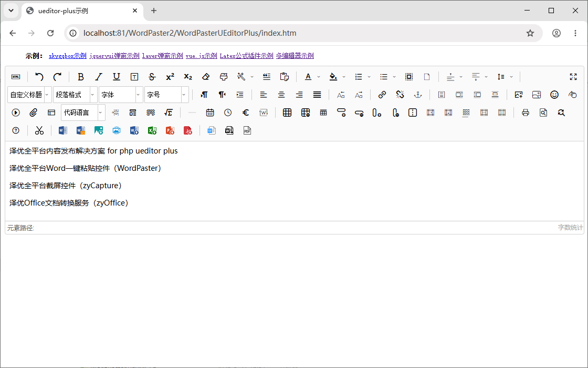588x368 pixels.
Task: Expand unordered list style dropdown
Action: tap(394, 77)
